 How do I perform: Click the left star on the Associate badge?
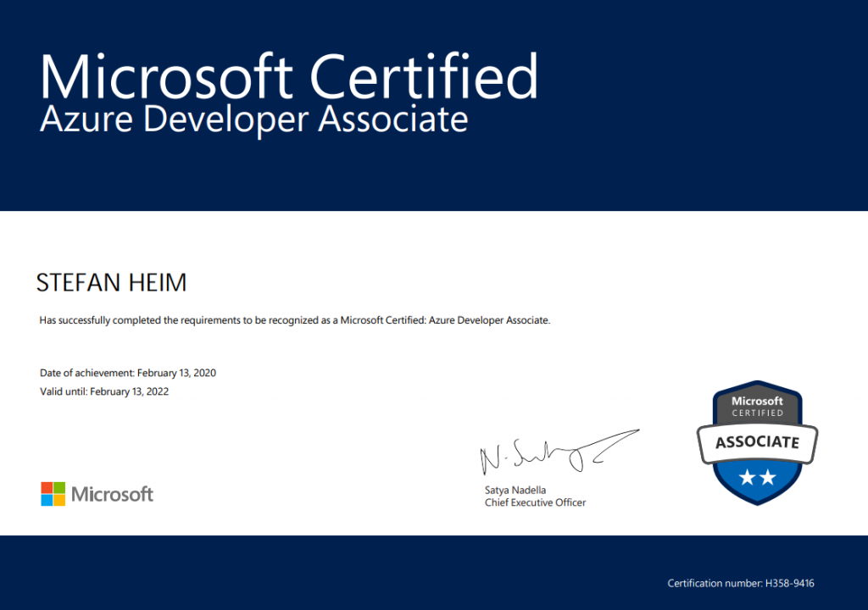[748, 477]
